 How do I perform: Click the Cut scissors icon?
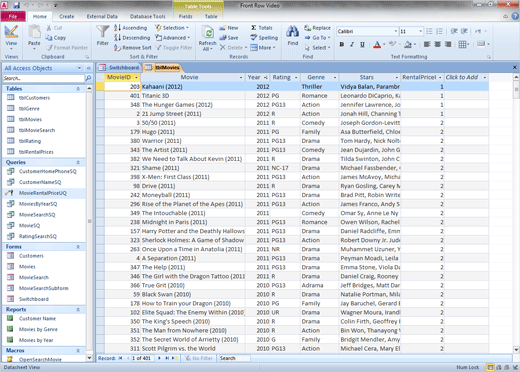click(49, 28)
